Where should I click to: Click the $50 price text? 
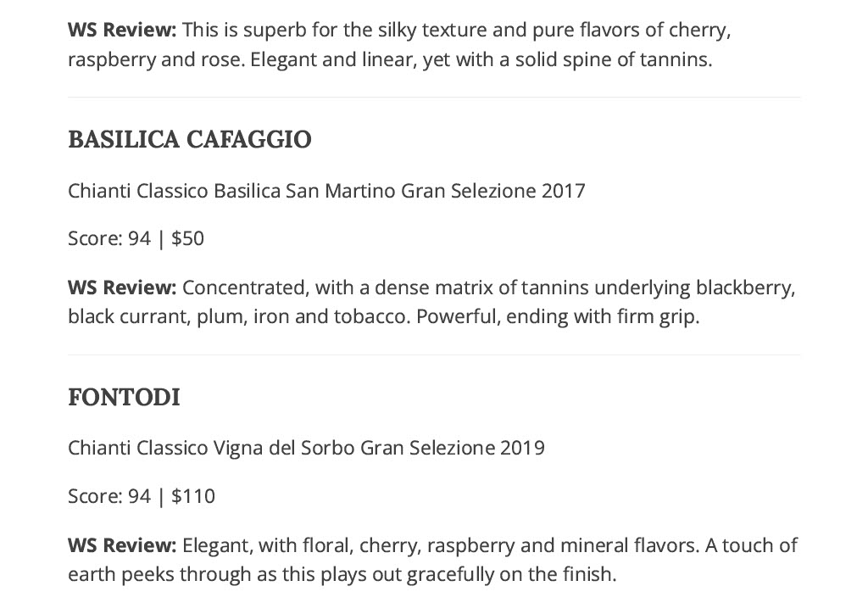click(187, 238)
